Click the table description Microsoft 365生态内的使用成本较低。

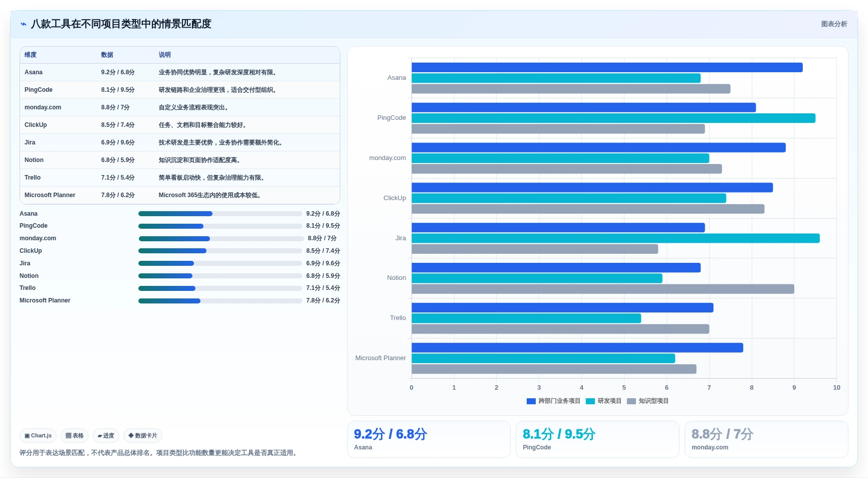point(210,195)
